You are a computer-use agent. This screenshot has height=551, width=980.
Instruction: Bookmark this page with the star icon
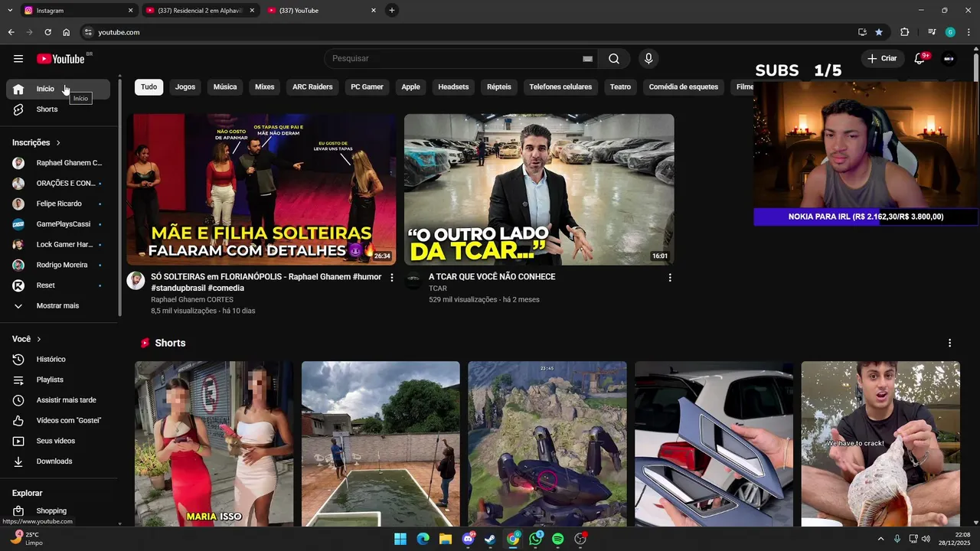click(x=879, y=32)
